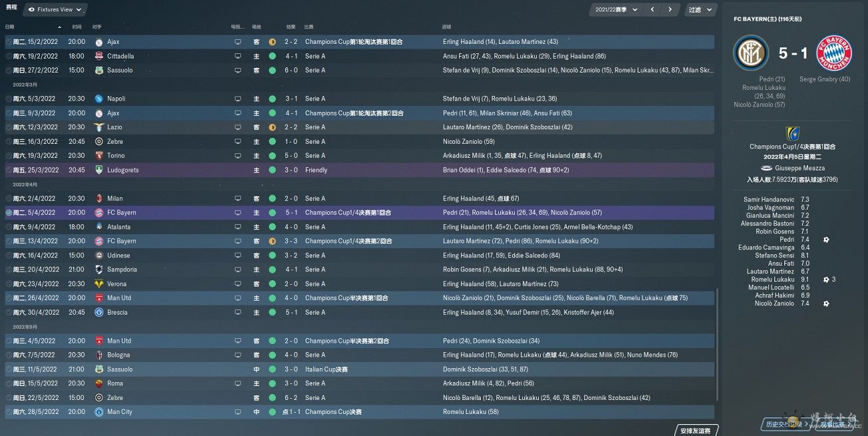868x436 pixels.
Task: Click the Man City badge on the final row
Action: pyautogui.click(x=99, y=412)
